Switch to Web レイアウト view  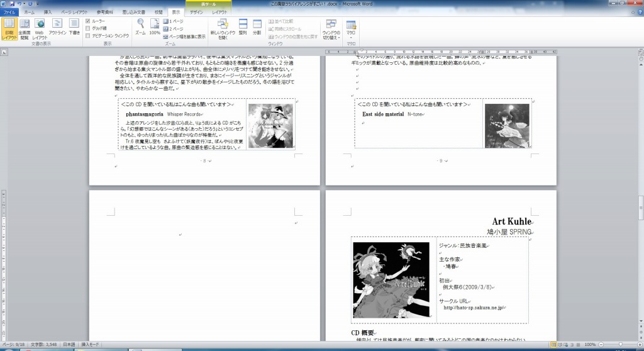point(40,29)
